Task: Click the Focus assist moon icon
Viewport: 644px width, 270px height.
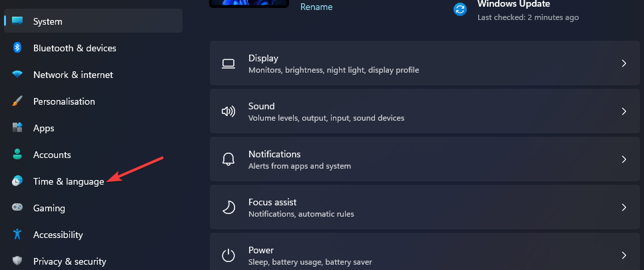Action: 228,207
